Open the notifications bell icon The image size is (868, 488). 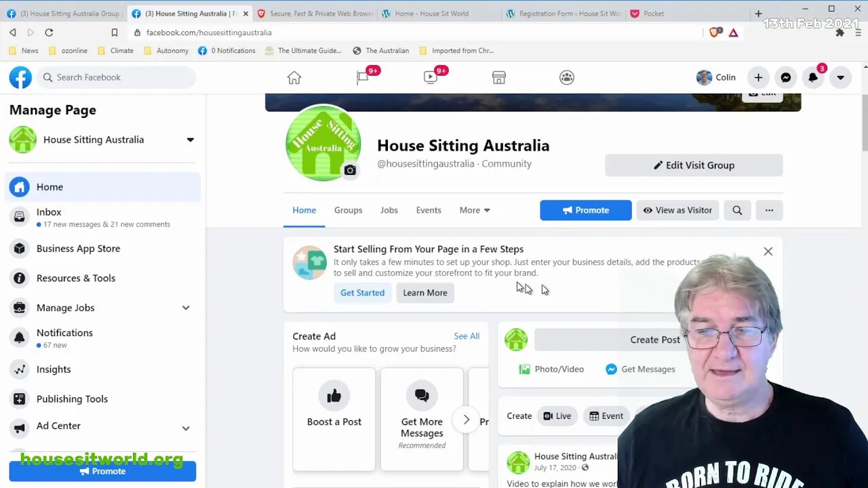(x=813, y=77)
